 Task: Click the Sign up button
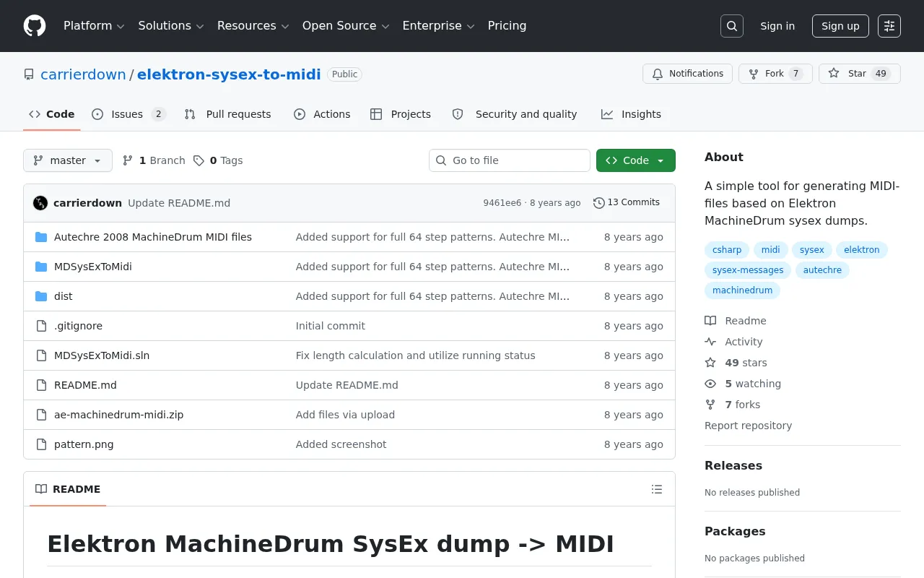click(x=840, y=26)
